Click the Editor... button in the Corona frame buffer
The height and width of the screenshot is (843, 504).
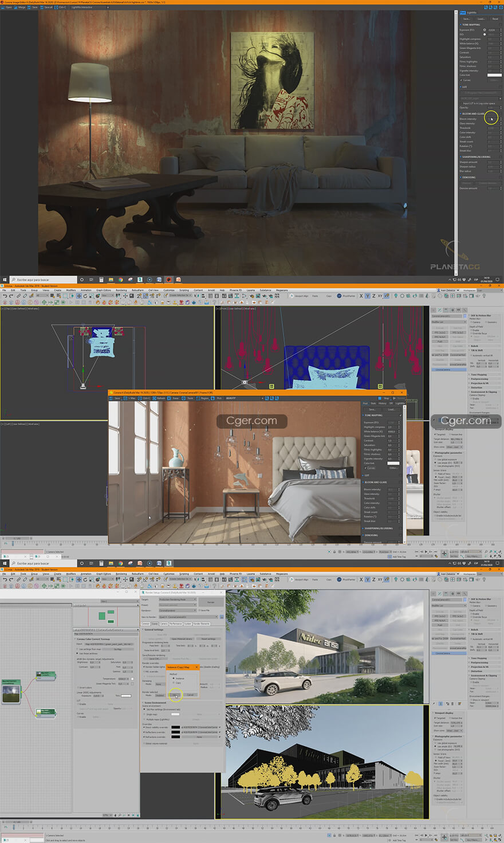(394, 468)
